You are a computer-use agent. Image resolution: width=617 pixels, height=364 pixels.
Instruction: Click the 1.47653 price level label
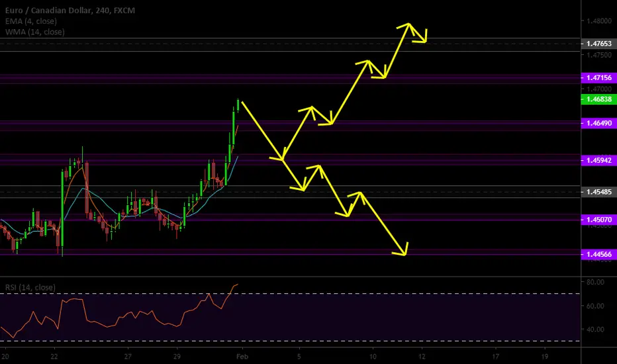point(599,44)
